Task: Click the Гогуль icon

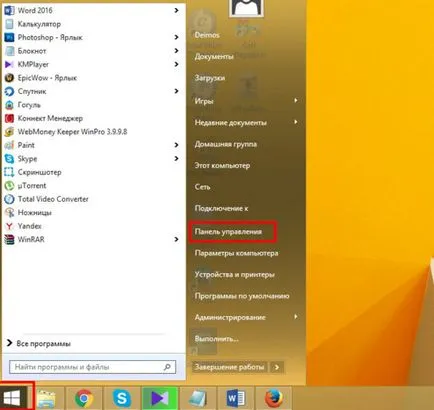Action: (9, 105)
